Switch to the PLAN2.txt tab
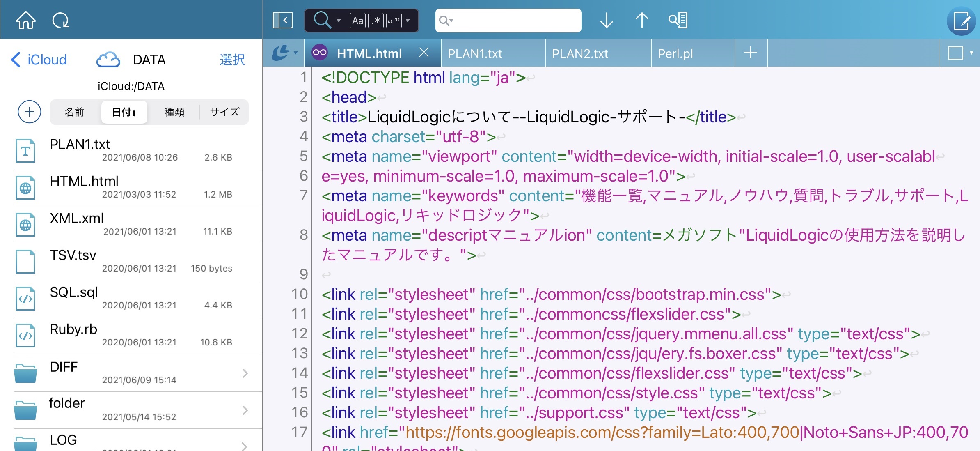Screen dimensions: 980x451 point(580,53)
